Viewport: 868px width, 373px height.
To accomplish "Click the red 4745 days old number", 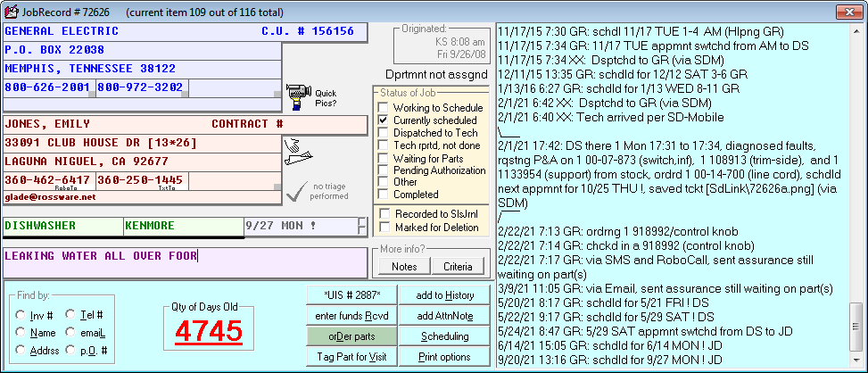I will [x=208, y=331].
